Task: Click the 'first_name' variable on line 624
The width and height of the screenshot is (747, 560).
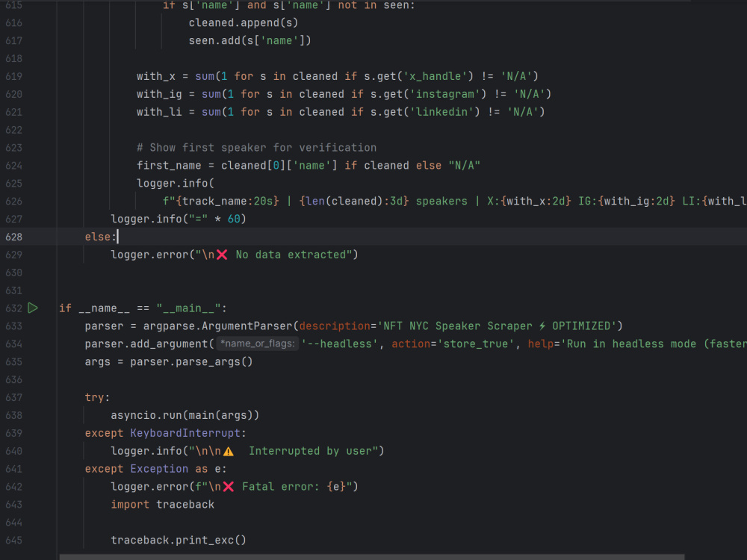Action: click(169, 165)
